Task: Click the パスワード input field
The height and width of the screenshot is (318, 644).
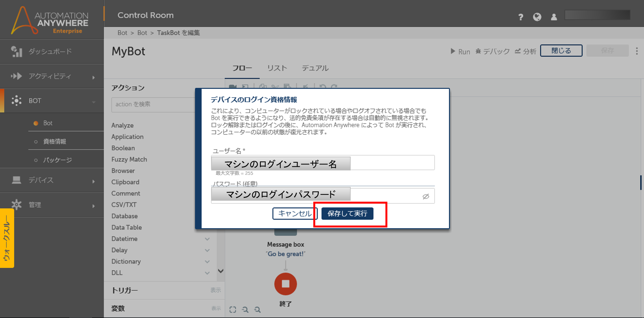Action: [x=323, y=196]
